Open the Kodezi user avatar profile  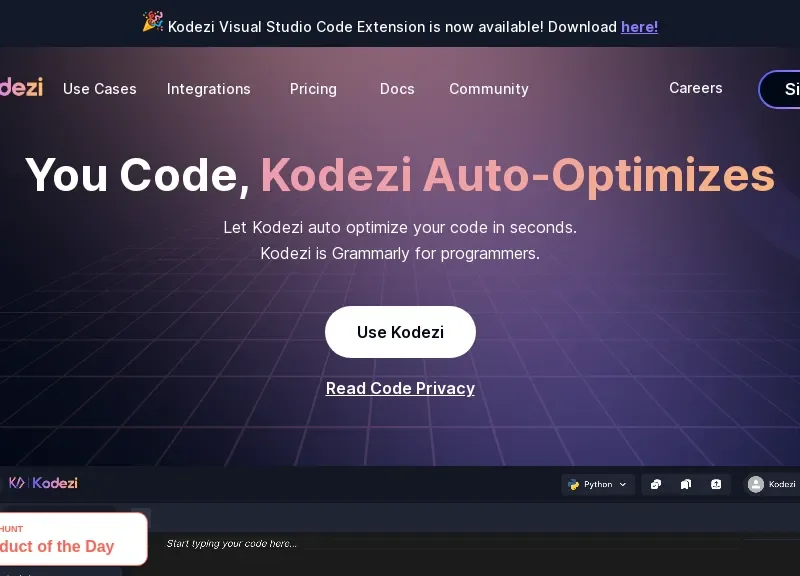click(x=756, y=484)
